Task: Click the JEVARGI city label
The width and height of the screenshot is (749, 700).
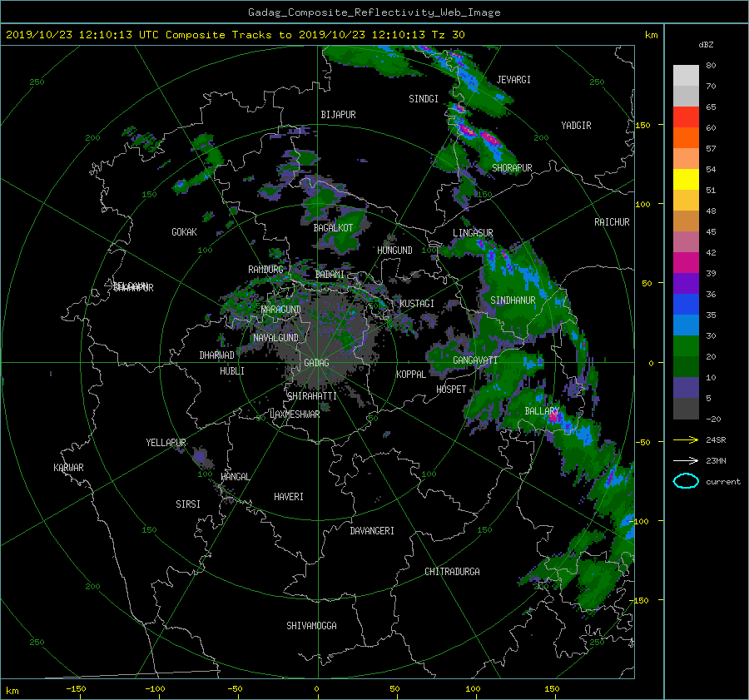Action: (513, 80)
